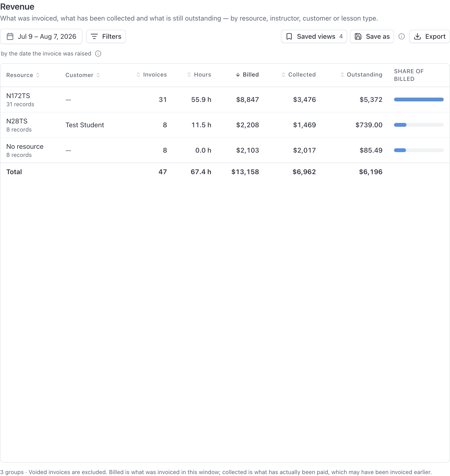
Task: Click the saved views count badge 4
Action: [x=341, y=36]
